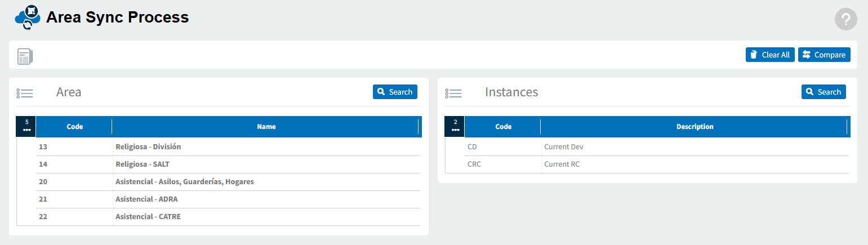Select area code 20 cell

pos(74,182)
